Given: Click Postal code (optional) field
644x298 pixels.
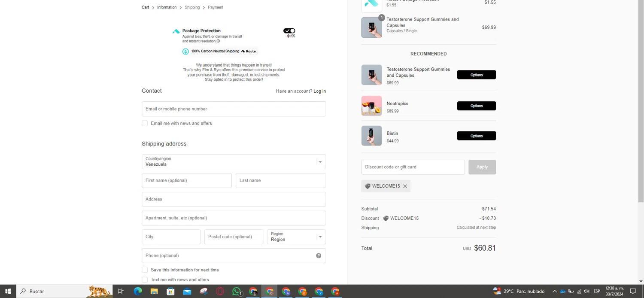Looking at the screenshot, I should [234, 237].
